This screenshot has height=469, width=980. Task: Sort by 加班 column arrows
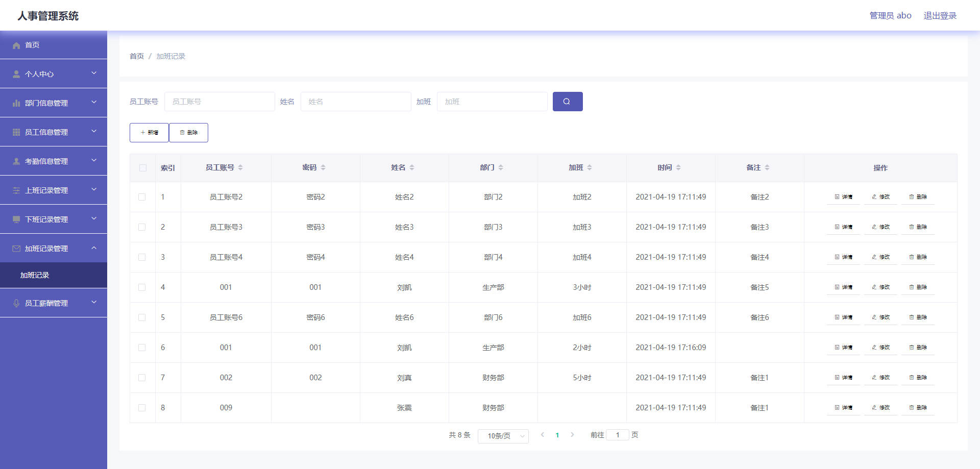pos(590,167)
